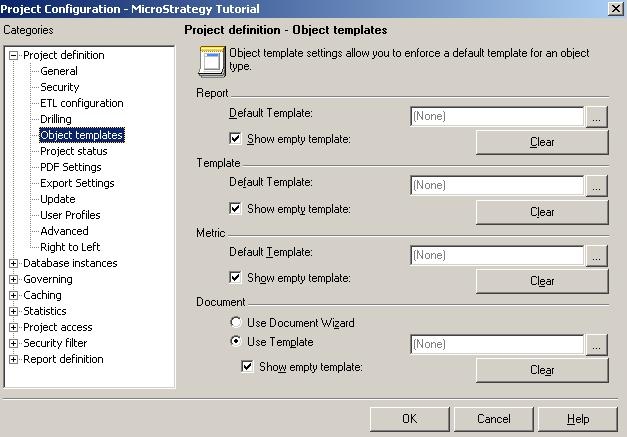Clear the Document template
This screenshot has width=627, height=437.
coord(542,370)
